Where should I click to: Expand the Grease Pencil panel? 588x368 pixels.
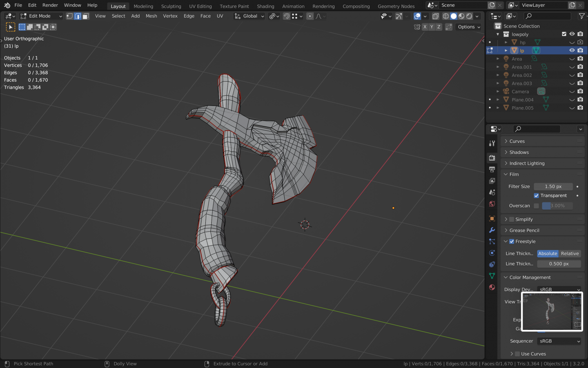543,230
